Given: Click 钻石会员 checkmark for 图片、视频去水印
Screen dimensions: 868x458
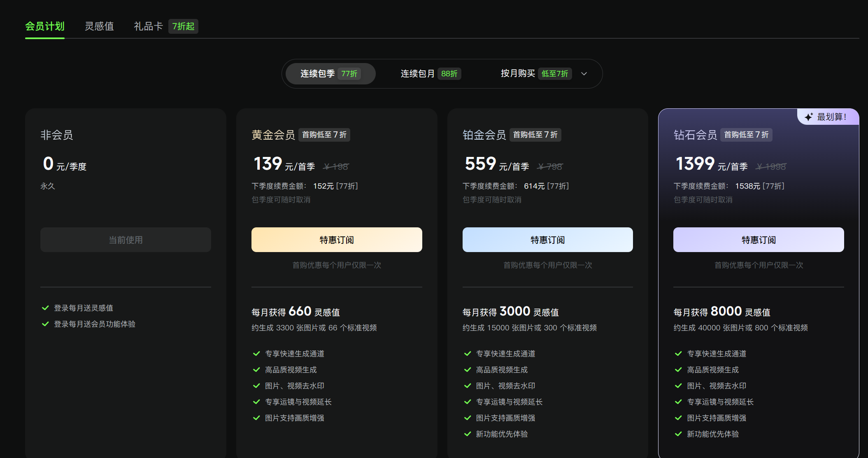Looking at the screenshot, I should (x=678, y=386).
